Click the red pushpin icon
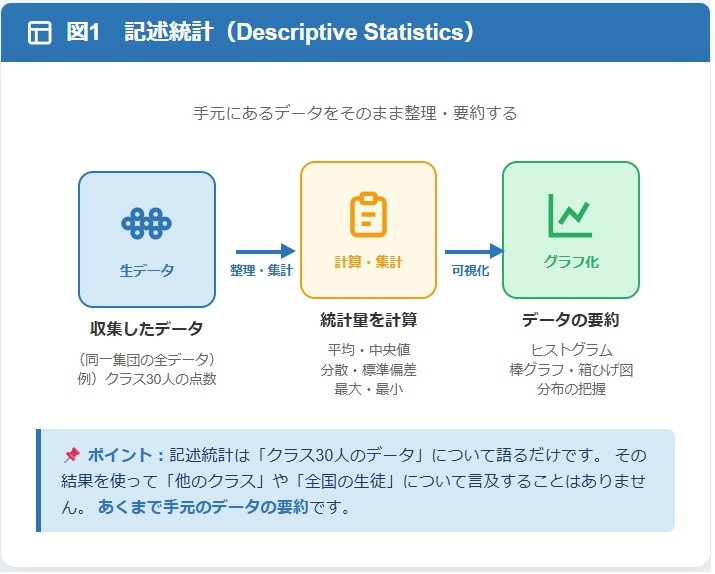The width and height of the screenshot is (715, 574). [71, 455]
